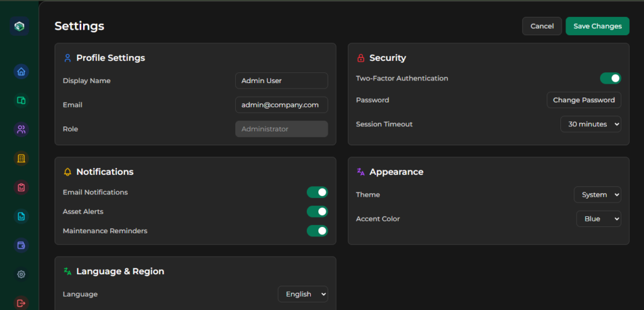Click inside the Display Name field
Viewport: 644px width, 310px height.
[281, 80]
